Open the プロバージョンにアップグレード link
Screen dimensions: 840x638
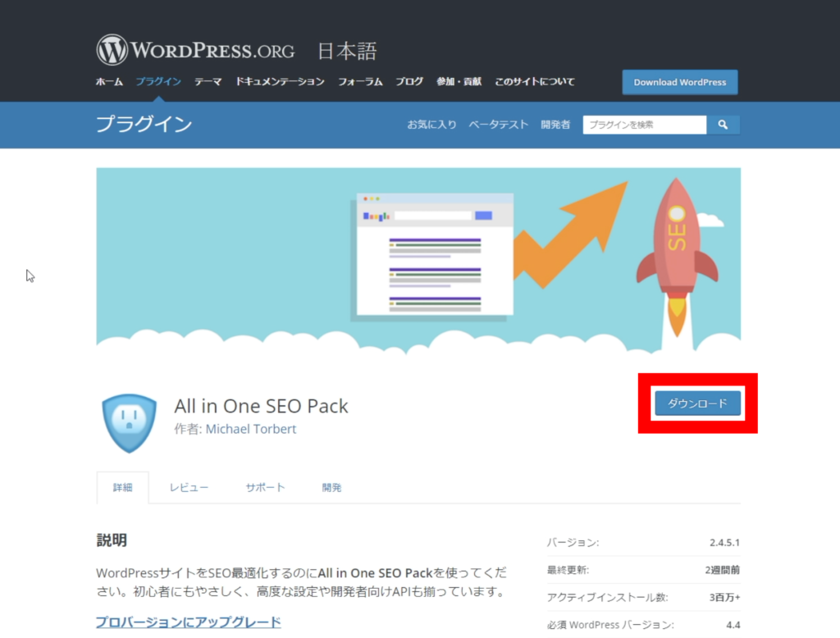tap(189, 622)
